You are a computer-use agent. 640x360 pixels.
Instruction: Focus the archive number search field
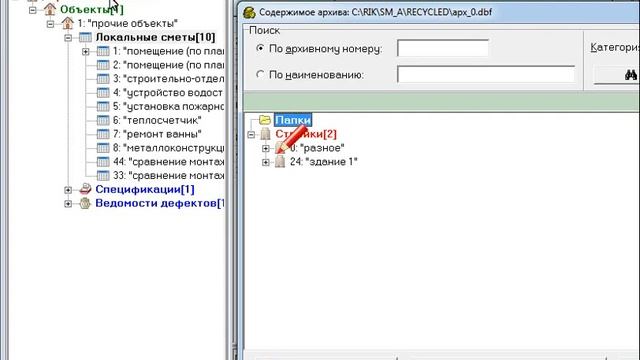click(443, 48)
